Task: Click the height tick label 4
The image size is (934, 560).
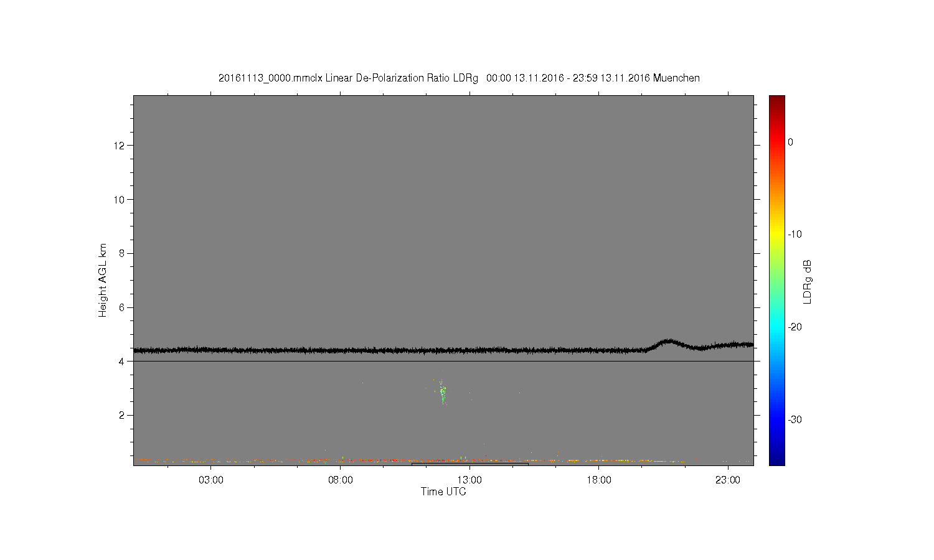Action: [x=122, y=362]
